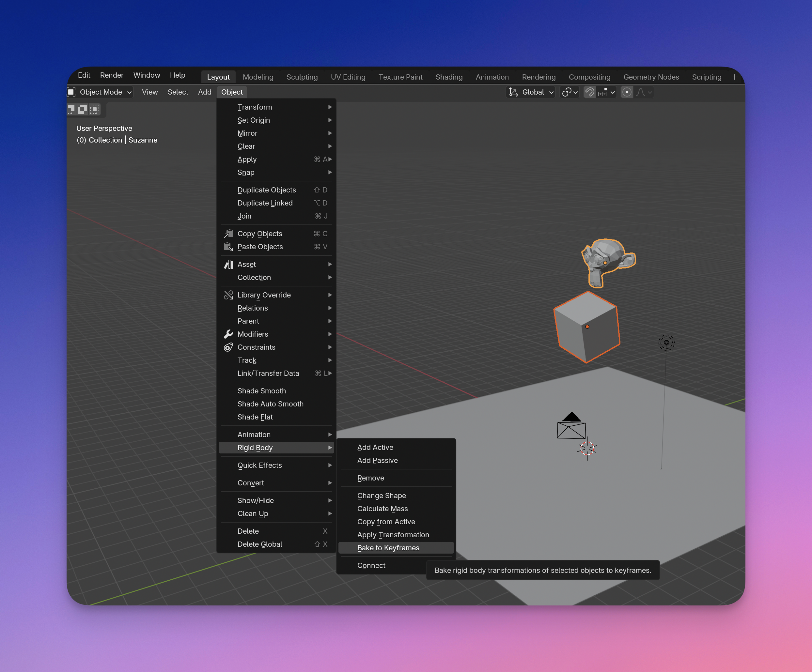Click the Asset library books icon
This screenshot has height=672, width=812.
tap(228, 264)
